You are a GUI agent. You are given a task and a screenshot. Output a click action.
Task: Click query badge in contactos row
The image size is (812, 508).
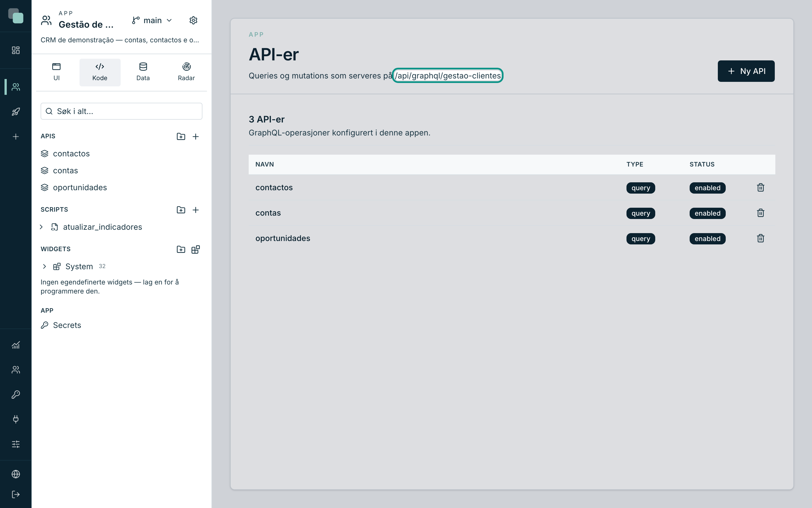coord(641,188)
